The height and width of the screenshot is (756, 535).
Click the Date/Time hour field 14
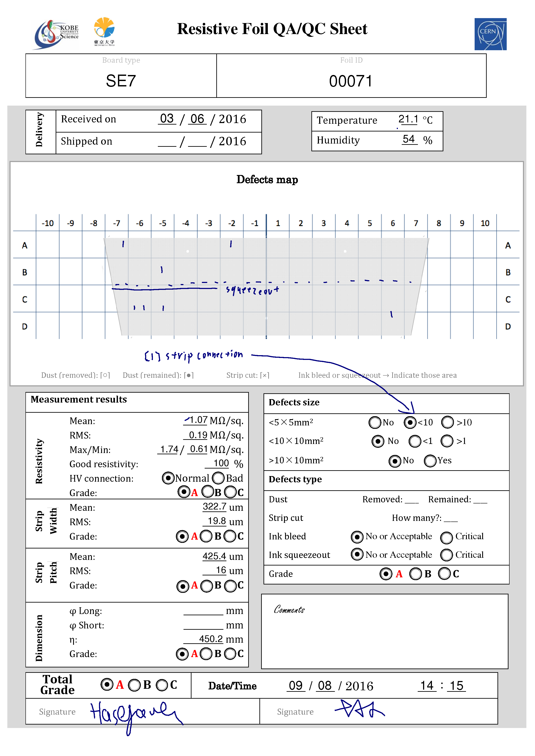[427, 686]
